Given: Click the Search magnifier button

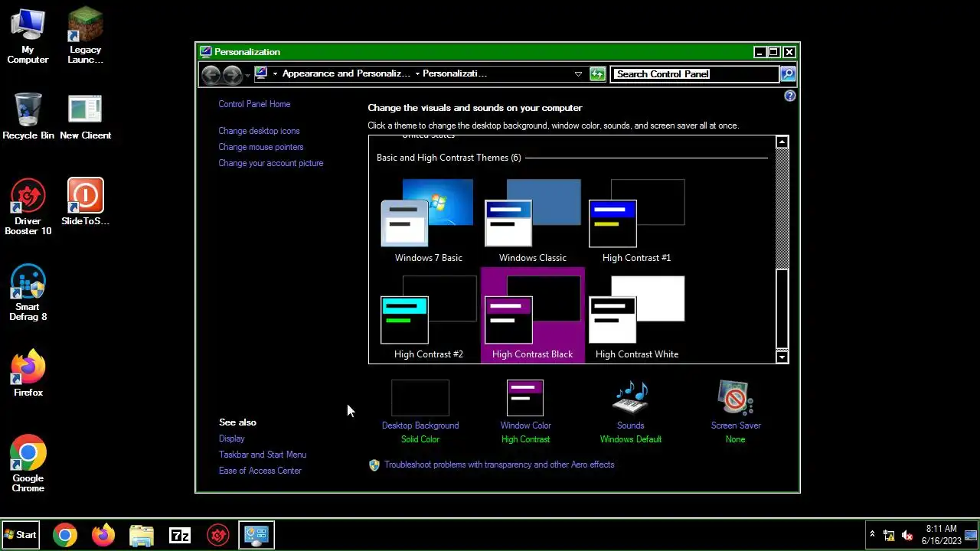Looking at the screenshot, I should (787, 73).
